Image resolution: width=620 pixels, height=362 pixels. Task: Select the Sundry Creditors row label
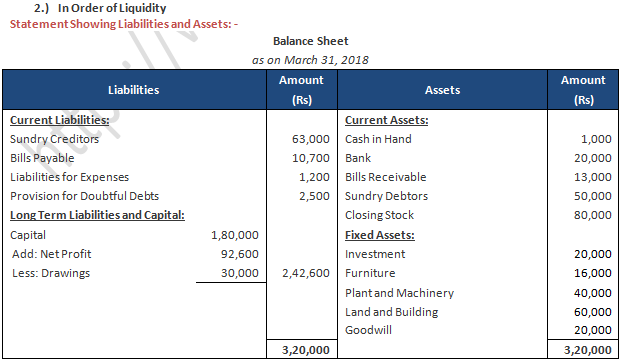coord(55,139)
